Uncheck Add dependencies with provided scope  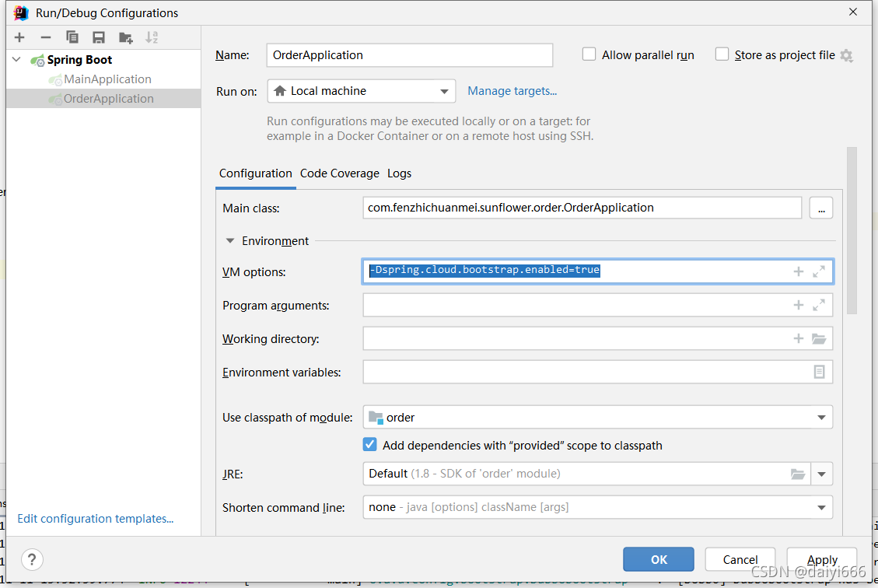point(369,445)
